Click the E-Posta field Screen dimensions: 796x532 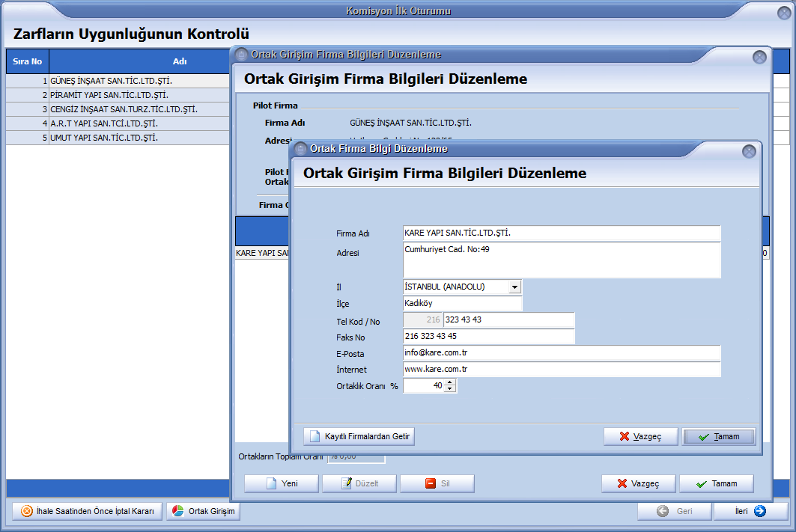(x=561, y=352)
